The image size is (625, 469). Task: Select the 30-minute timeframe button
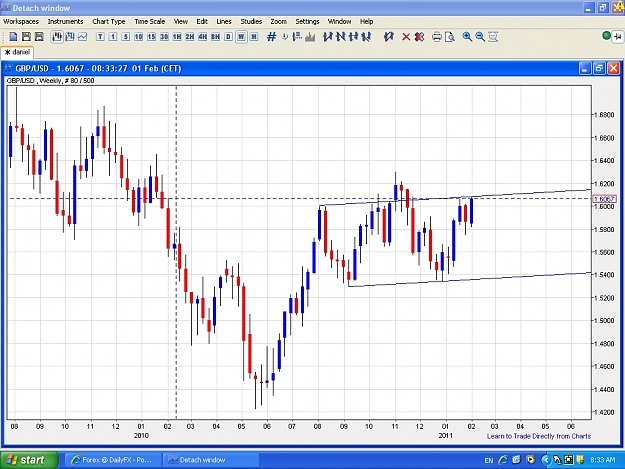pos(164,37)
